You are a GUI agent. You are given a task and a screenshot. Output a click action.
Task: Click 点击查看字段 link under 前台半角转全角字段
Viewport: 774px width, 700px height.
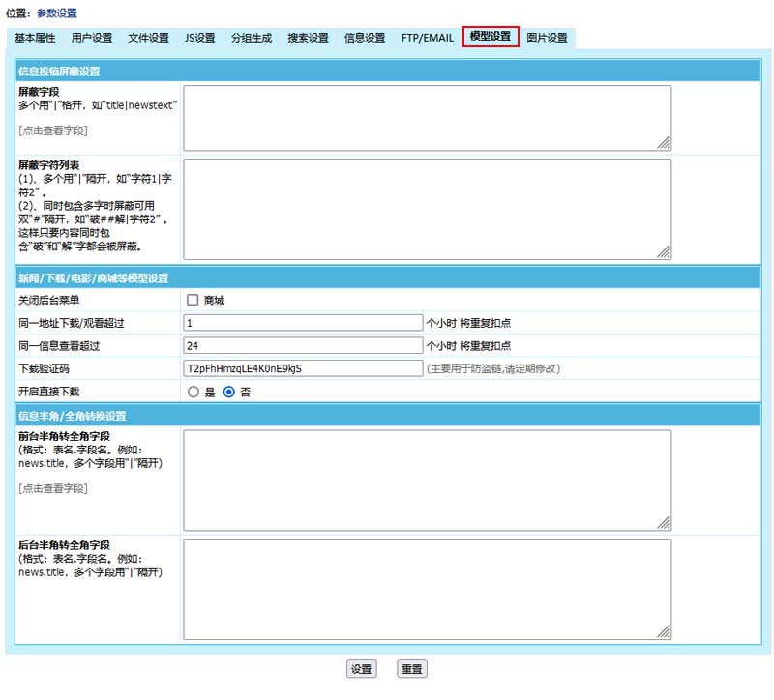click(x=53, y=488)
